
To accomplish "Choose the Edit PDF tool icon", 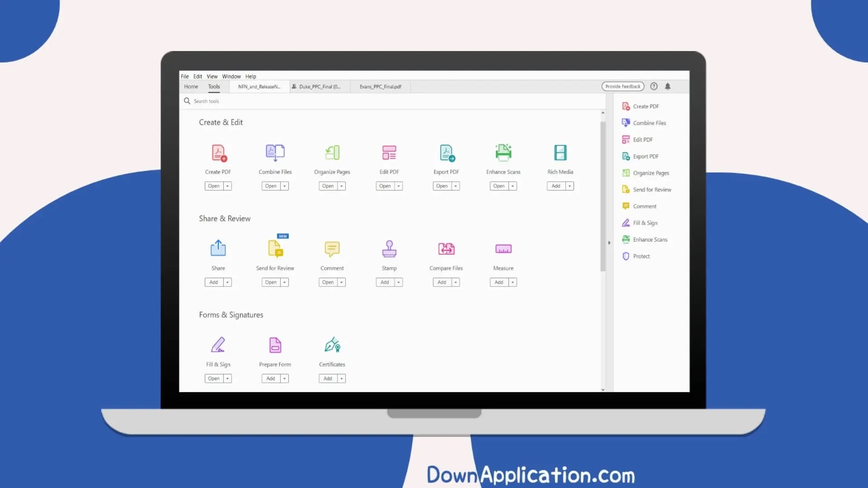I will tap(389, 153).
